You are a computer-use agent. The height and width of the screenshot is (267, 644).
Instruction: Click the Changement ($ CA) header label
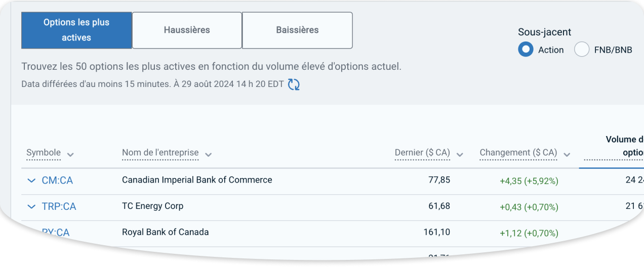[518, 153]
